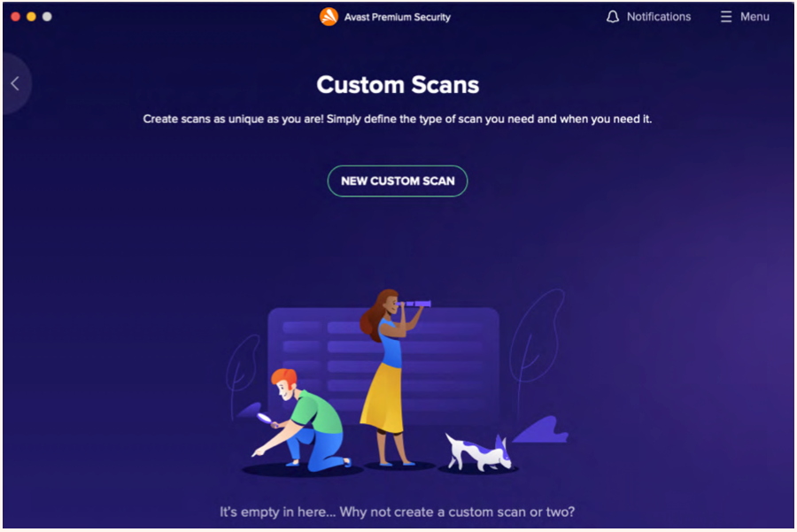Screen dimensions: 797x532
Task: Click the orange Avast logo icon
Action: coord(329,17)
